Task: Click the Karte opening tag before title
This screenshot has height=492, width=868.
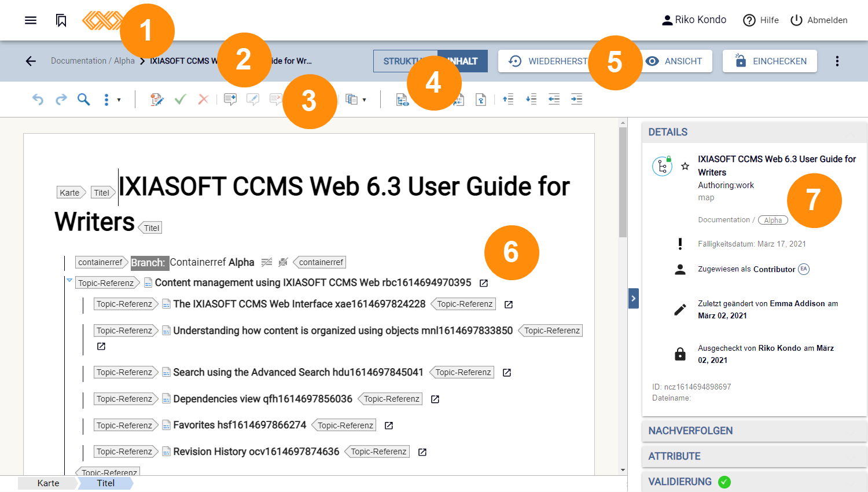Action: [71, 193]
